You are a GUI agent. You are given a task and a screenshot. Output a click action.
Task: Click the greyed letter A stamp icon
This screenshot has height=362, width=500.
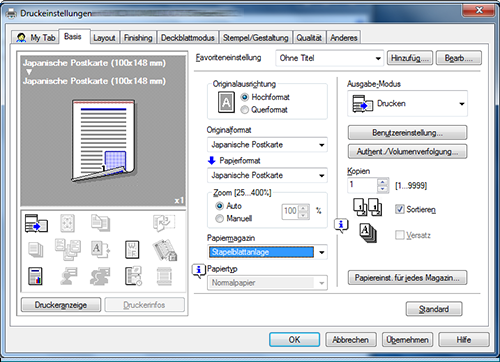point(100,250)
